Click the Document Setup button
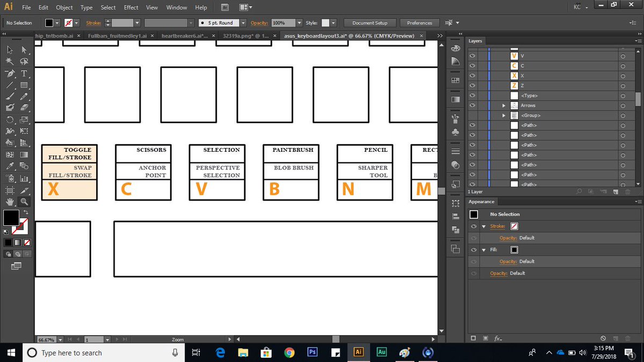Image resolution: width=644 pixels, height=362 pixels. click(370, 23)
